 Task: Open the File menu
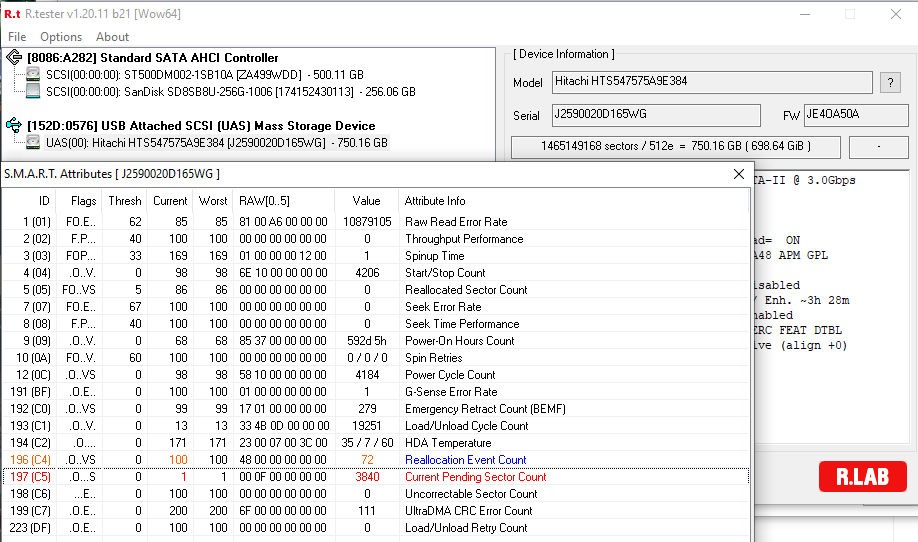(17, 37)
